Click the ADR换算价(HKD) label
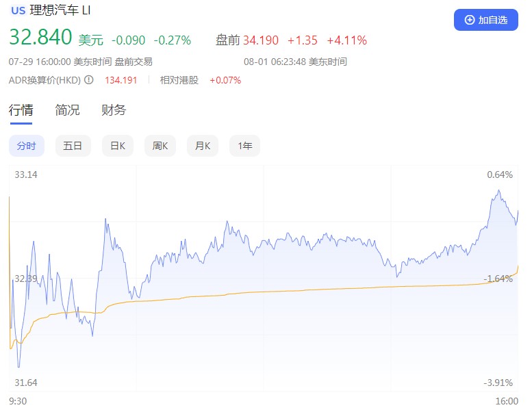The width and height of the screenshot is (532, 412). coord(45,80)
